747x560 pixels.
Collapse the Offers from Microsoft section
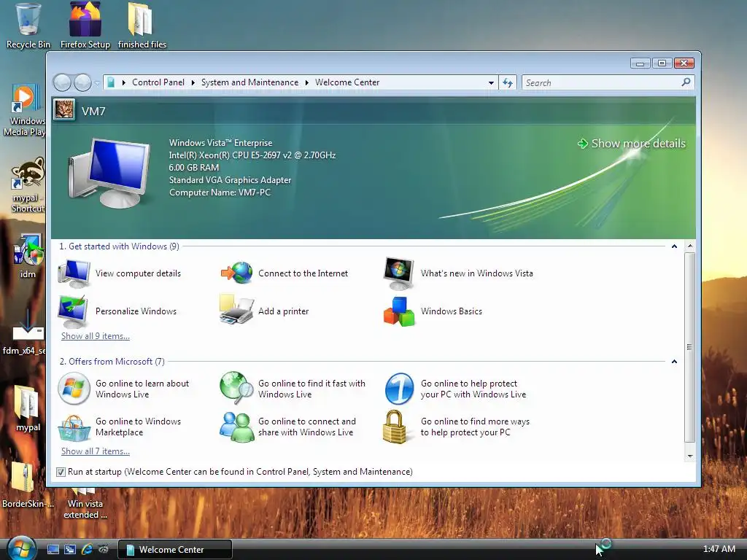[x=674, y=362]
